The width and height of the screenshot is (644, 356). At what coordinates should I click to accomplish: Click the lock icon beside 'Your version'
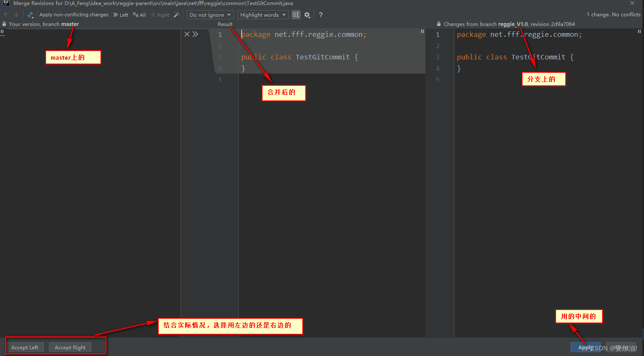[4, 24]
